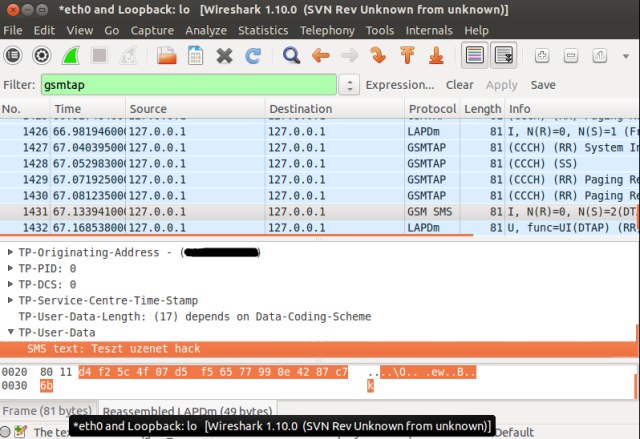Jump to the first packet

point(407,55)
